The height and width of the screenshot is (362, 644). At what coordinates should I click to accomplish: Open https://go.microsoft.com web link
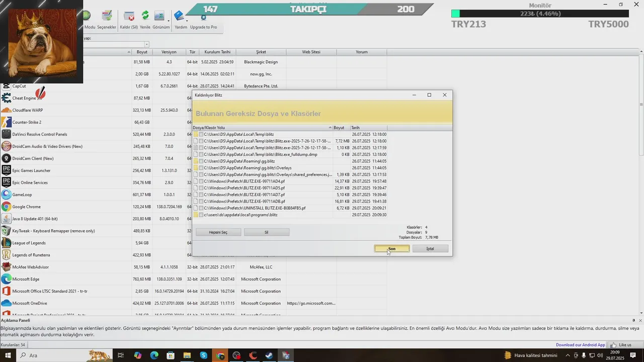point(311,303)
